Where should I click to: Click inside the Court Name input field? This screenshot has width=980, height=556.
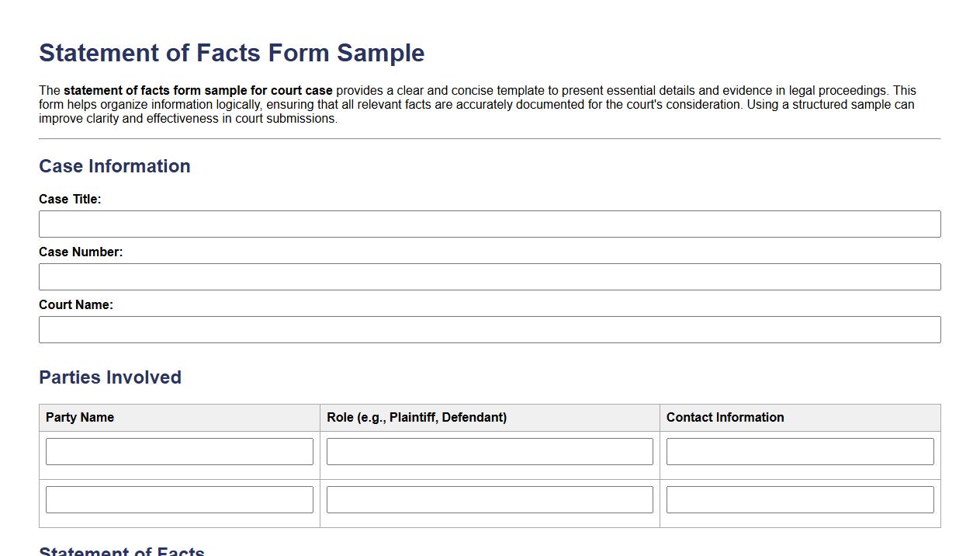point(490,329)
